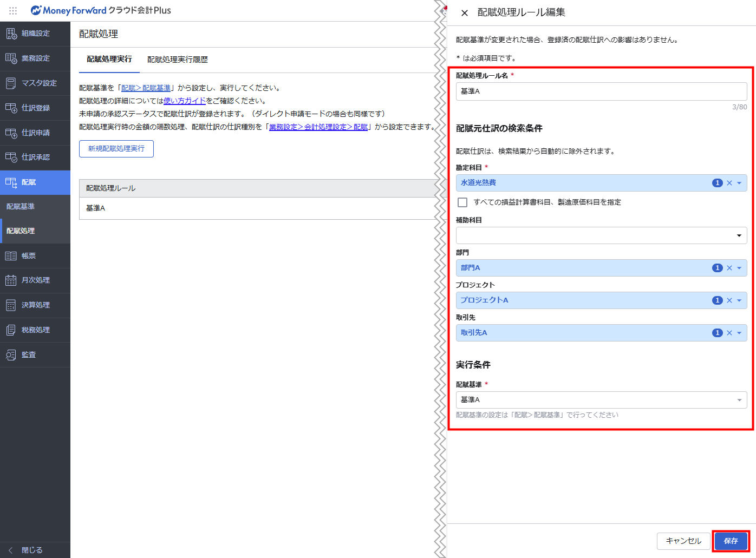Viewport: 756px width, 558px height.
Task: Open 監査 menu label
Action: tap(29, 355)
